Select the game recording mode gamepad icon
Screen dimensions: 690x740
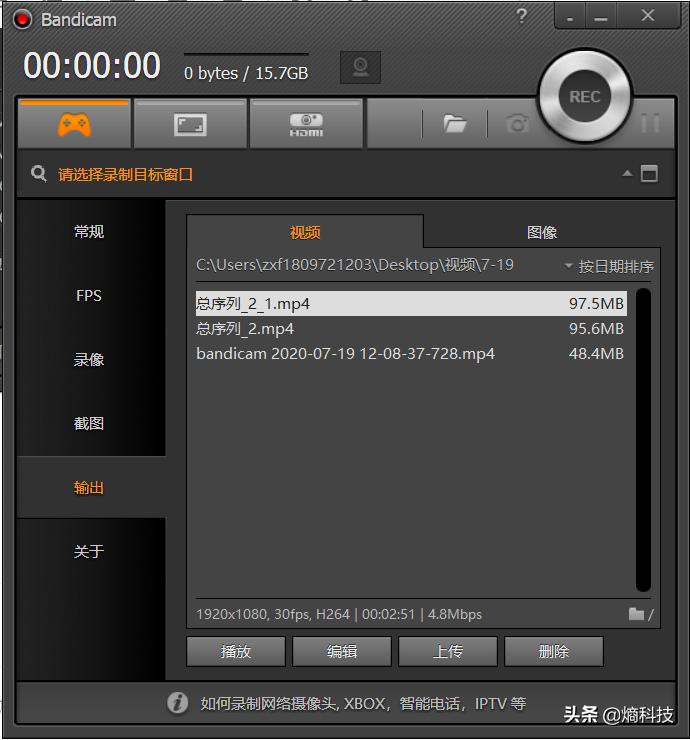(74, 125)
